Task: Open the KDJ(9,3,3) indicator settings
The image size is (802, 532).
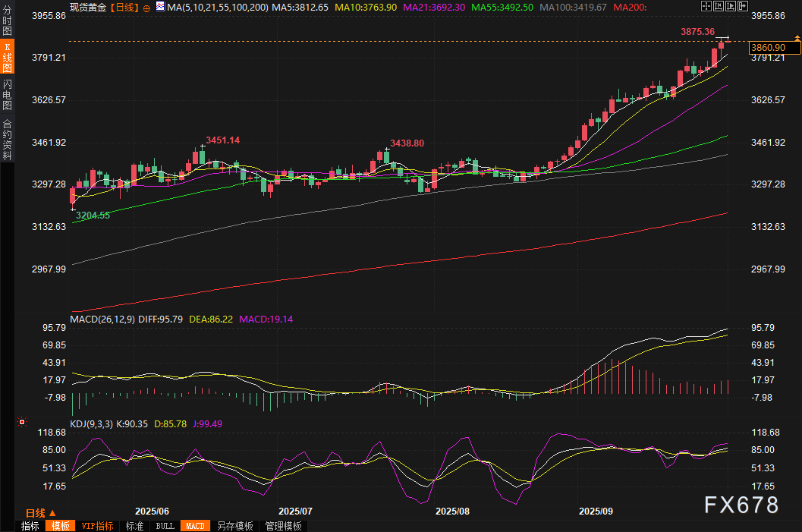Action: click(91, 423)
